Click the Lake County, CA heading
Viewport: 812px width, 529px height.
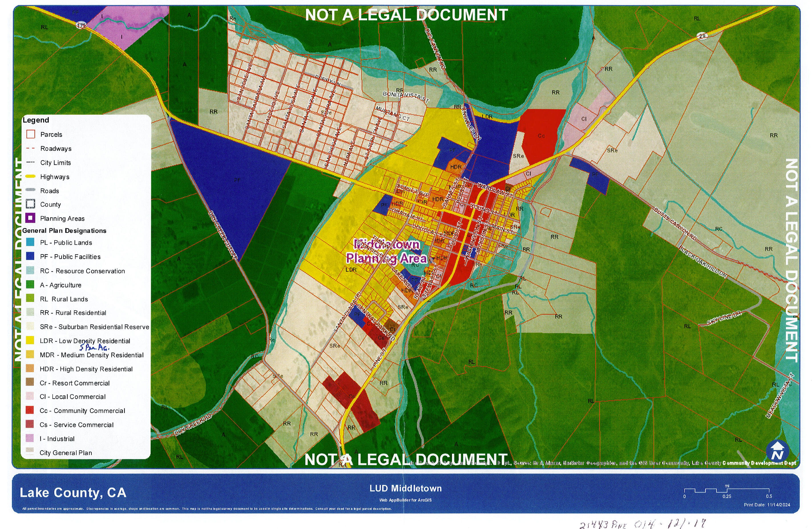point(73,492)
